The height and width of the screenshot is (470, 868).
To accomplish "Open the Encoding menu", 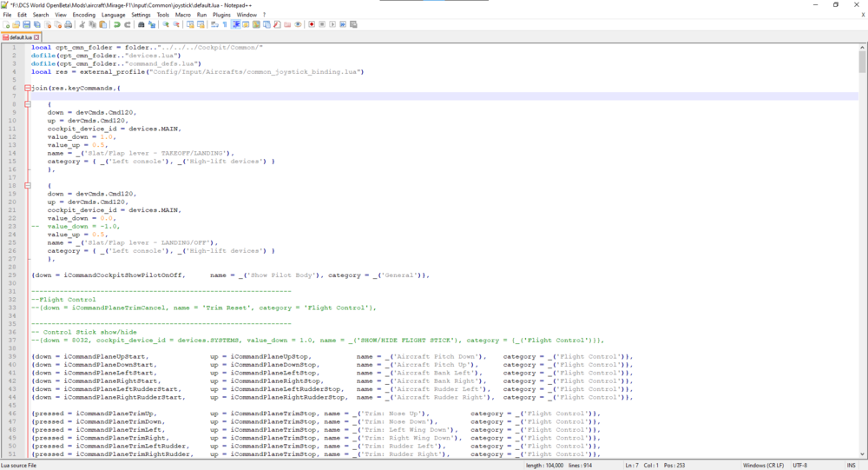I will tap(83, 15).
